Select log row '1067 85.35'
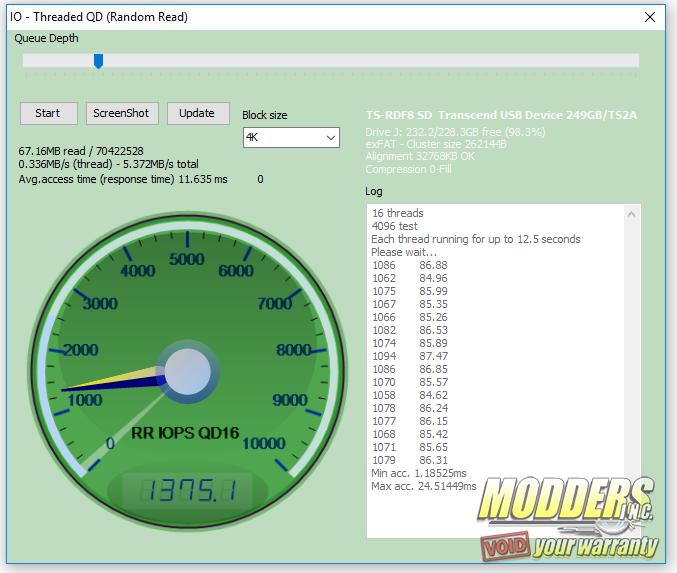 [410, 304]
